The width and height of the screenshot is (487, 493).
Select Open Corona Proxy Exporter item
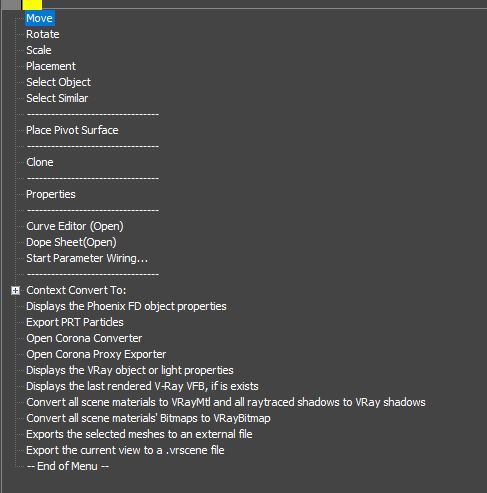(x=96, y=354)
